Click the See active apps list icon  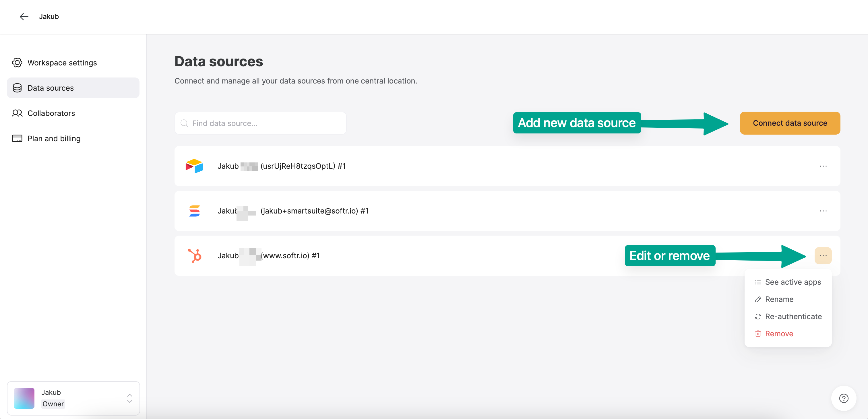758,282
